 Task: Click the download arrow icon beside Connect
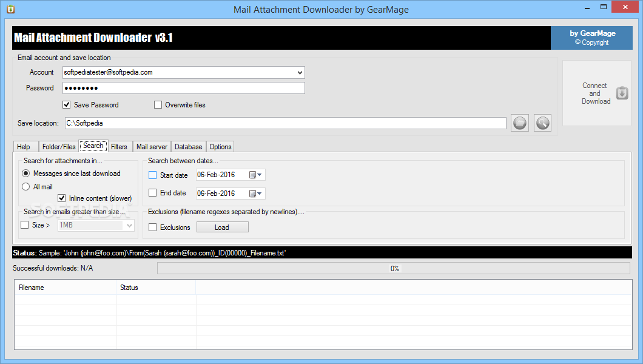[x=622, y=93]
